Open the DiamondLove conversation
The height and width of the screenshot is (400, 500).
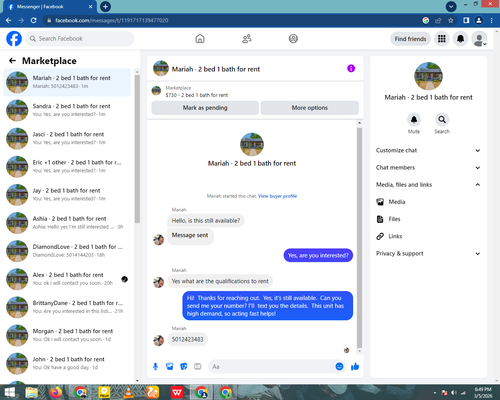[x=67, y=251]
